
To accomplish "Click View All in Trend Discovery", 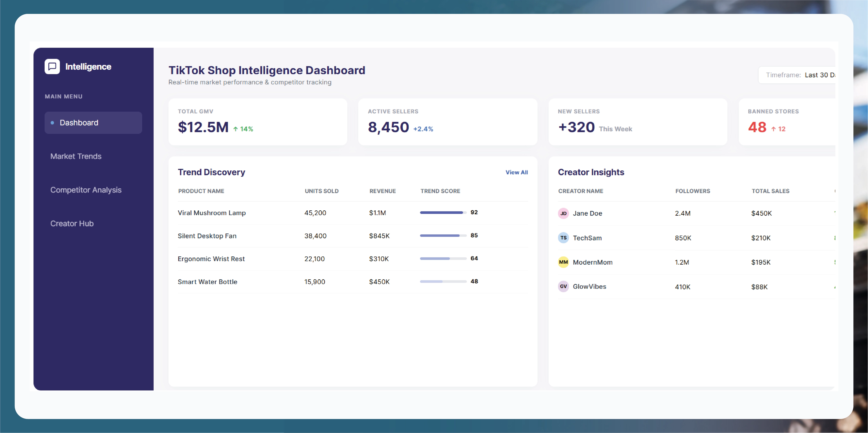I will click(516, 172).
